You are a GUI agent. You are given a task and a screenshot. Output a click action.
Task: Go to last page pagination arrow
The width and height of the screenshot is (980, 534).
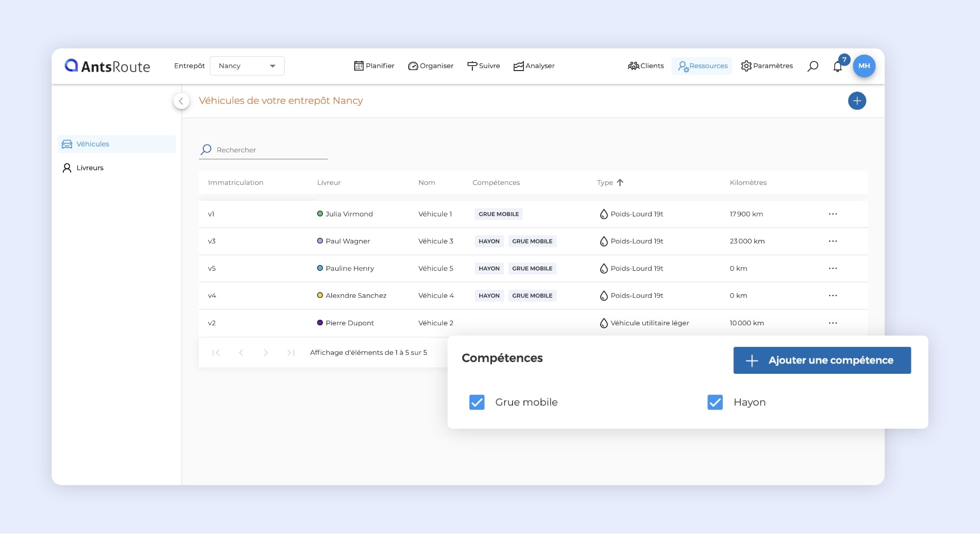291,352
